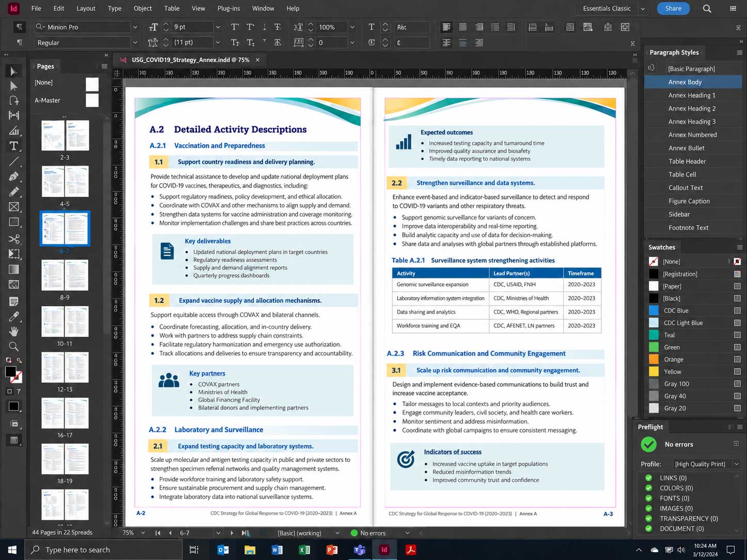Viewport: 747px width, 560px height.
Task: Select the Selection tool arrow
Action: click(x=14, y=71)
